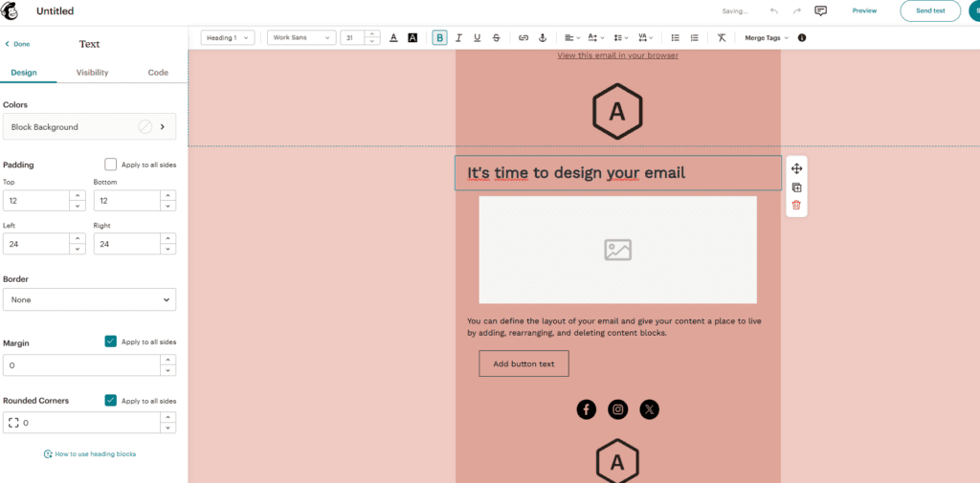This screenshot has height=483, width=980.
Task: Switch to the Code tab
Action: pos(158,73)
